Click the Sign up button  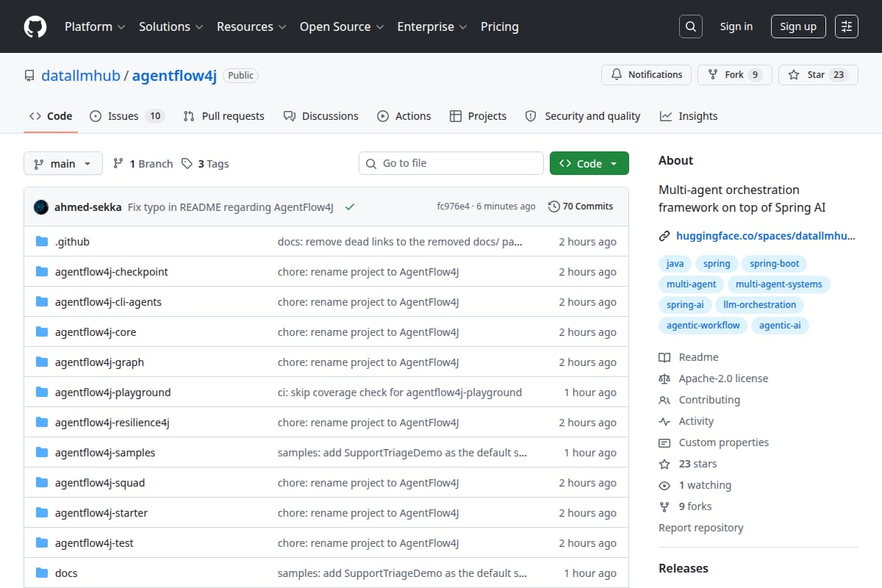pos(798,26)
